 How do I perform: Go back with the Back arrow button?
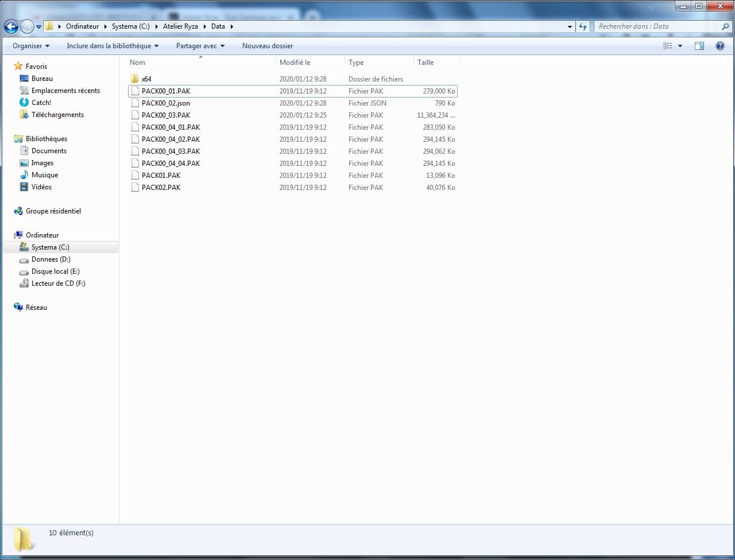point(11,26)
